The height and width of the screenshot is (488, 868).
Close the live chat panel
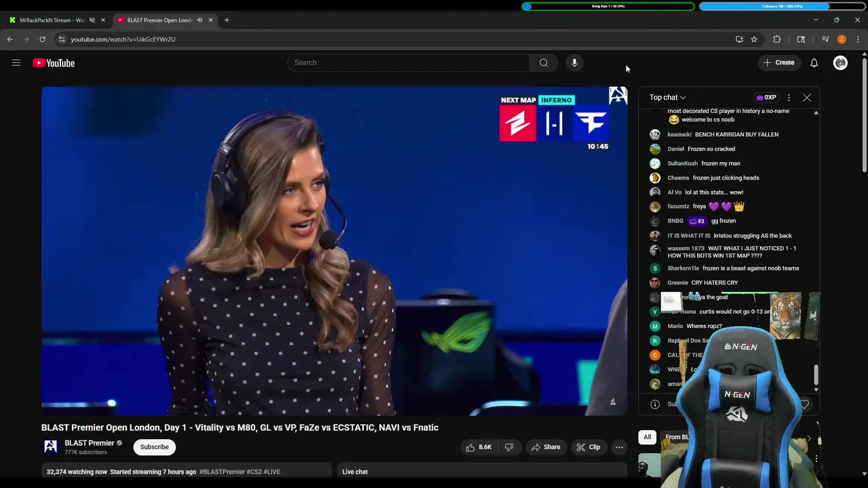tap(807, 98)
